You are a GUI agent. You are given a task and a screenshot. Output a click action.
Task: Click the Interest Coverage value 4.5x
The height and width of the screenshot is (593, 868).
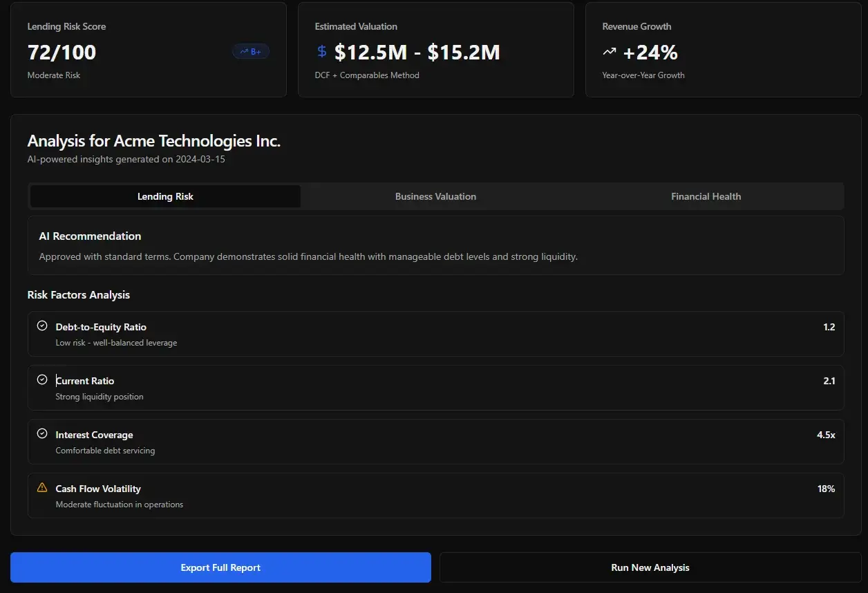click(x=826, y=435)
